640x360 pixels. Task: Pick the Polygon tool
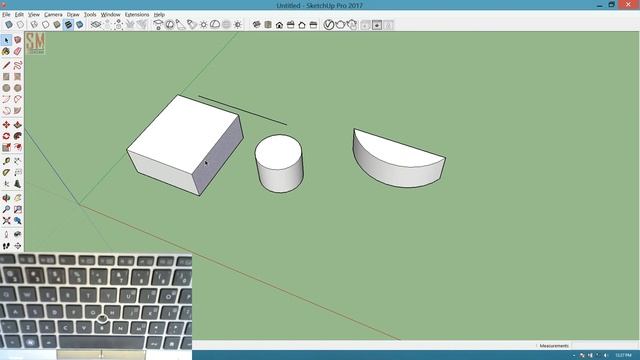coord(18,88)
